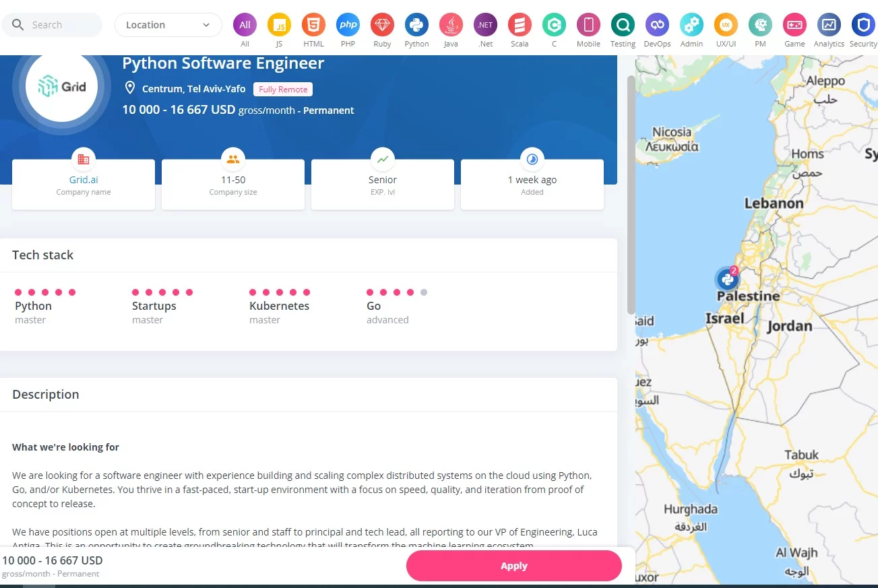878x588 pixels.
Task: Filter jobs by Security category icon
Action: point(863,25)
